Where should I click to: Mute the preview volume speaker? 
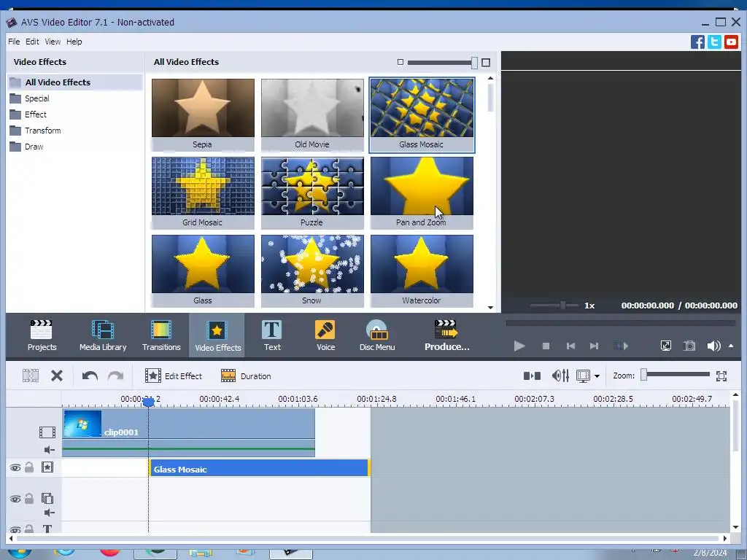[x=713, y=346]
